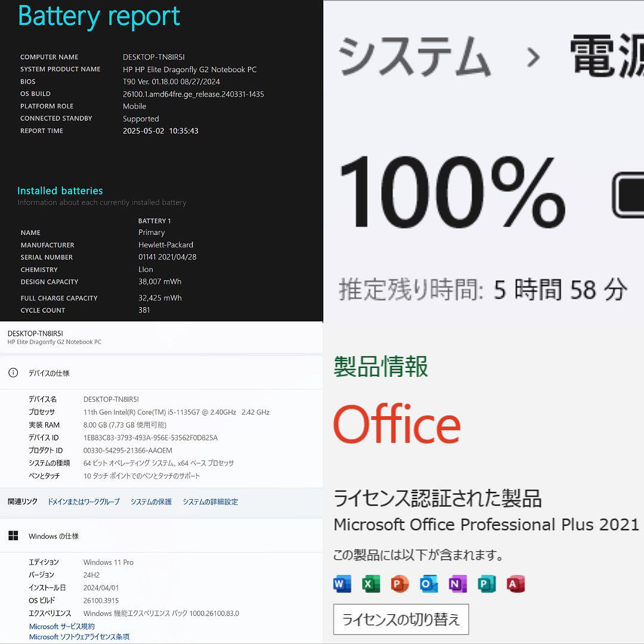Click Microsoft Office Professional Plus 2021 text
The height and width of the screenshot is (644, 644).
tap(487, 525)
